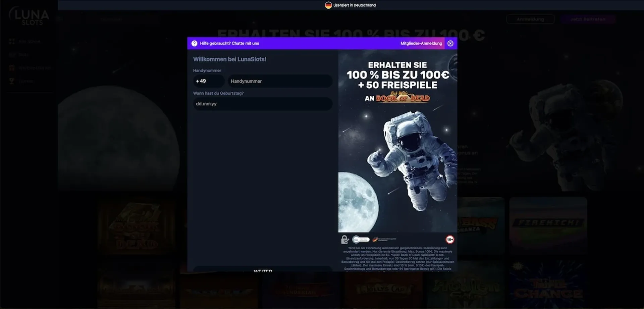Close the registration dialog with X icon

(x=450, y=43)
